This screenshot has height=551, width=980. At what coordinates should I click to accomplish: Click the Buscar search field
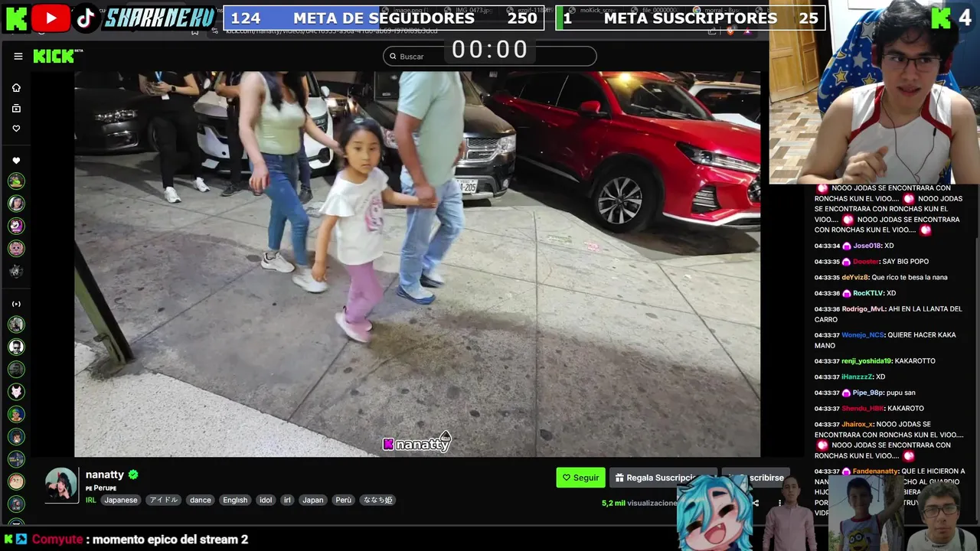pos(490,56)
